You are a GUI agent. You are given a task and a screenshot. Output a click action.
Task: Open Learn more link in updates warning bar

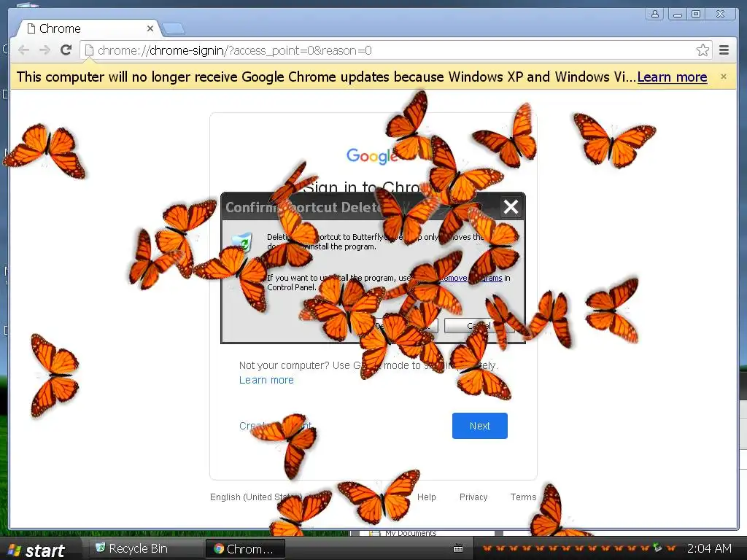point(672,77)
